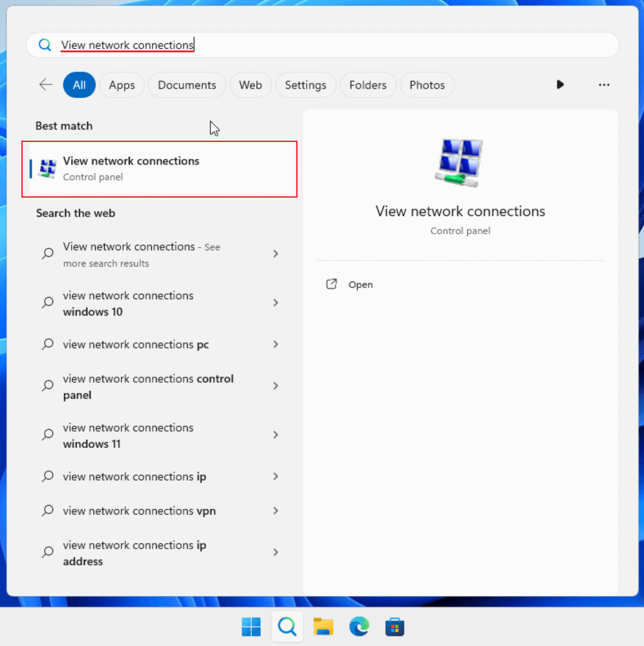Screen dimensions: 644x646
Task: Click search icon beside ip address suggestion
Action: (x=48, y=552)
